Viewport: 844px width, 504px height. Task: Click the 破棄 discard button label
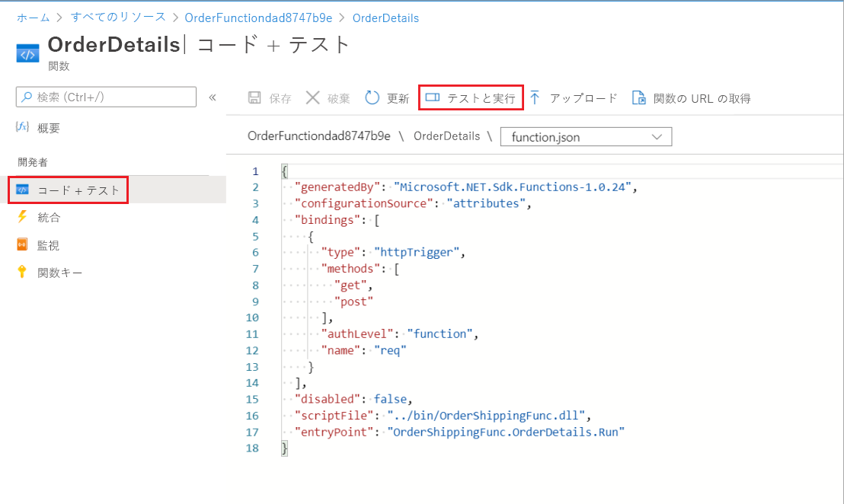coord(338,98)
